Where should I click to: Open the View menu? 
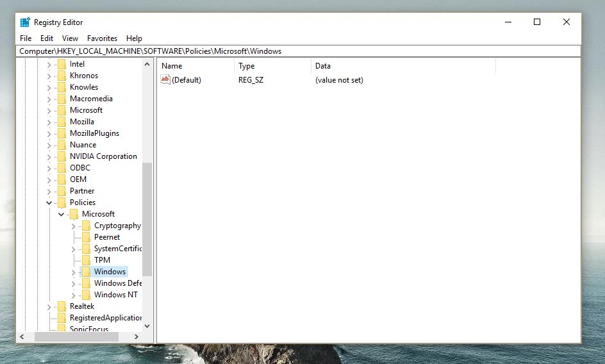point(70,38)
